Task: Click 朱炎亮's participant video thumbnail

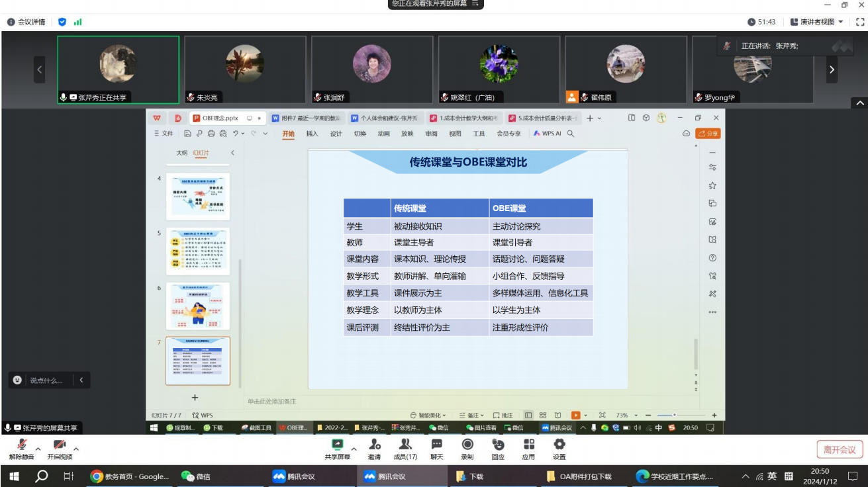Action: [x=245, y=69]
